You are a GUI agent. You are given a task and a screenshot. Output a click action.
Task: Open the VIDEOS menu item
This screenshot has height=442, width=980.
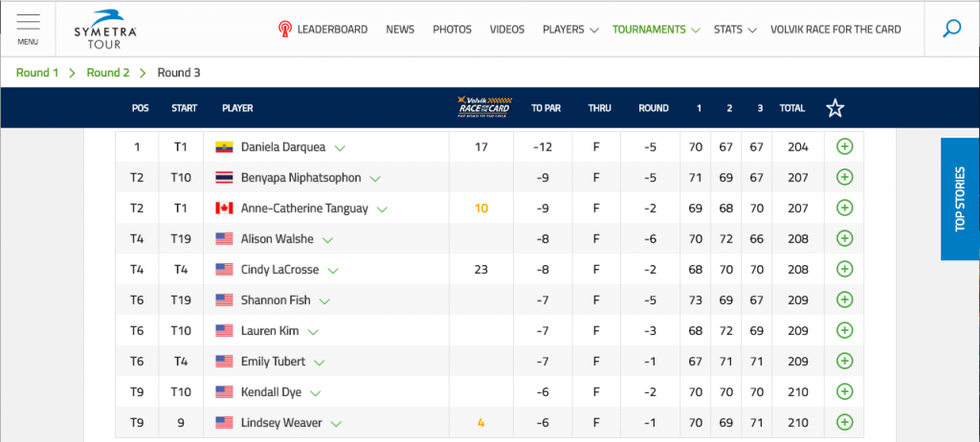(x=507, y=30)
